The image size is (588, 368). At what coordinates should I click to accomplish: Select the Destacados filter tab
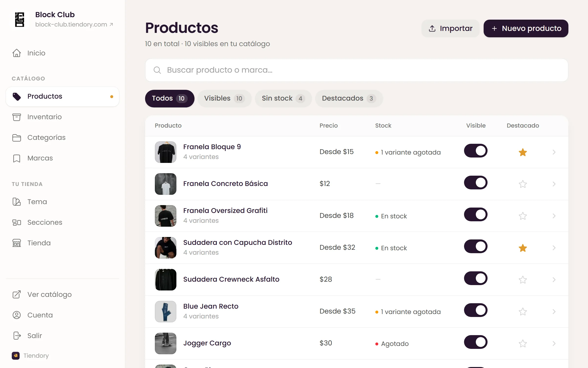349,98
